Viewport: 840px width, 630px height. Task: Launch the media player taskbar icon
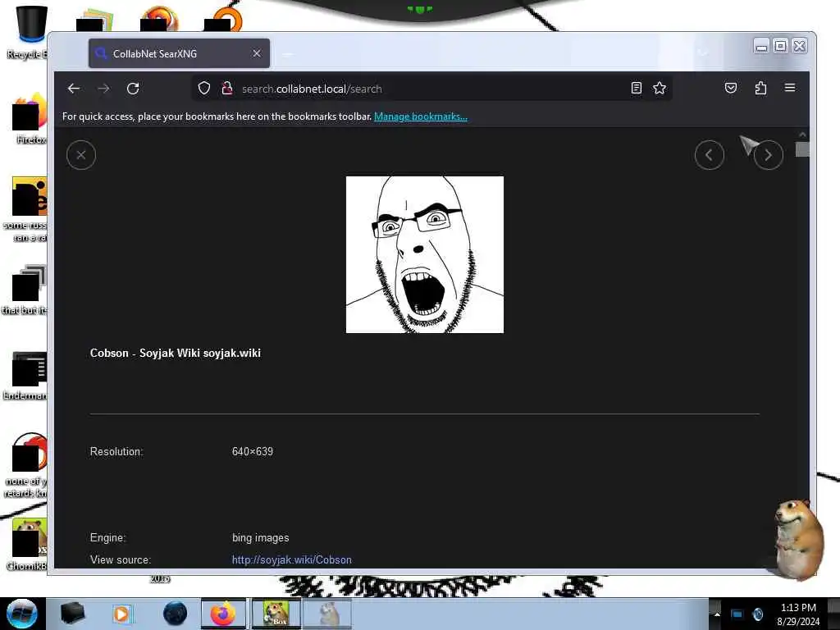pos(122,614)
